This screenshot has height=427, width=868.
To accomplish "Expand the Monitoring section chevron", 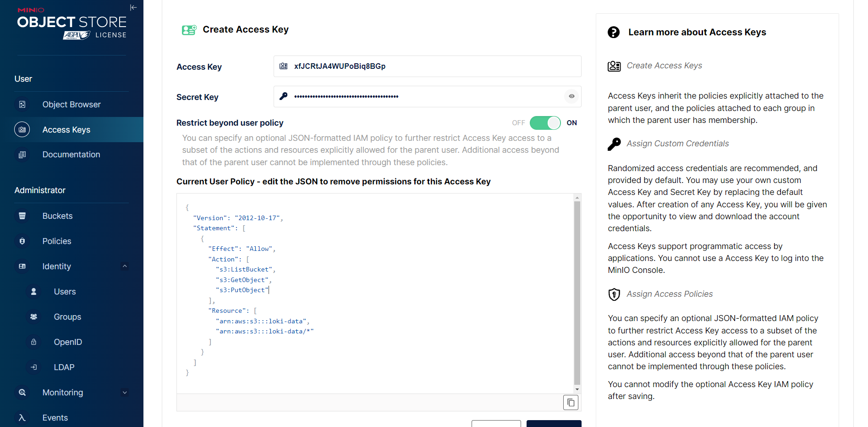I will tap(125, 393).
